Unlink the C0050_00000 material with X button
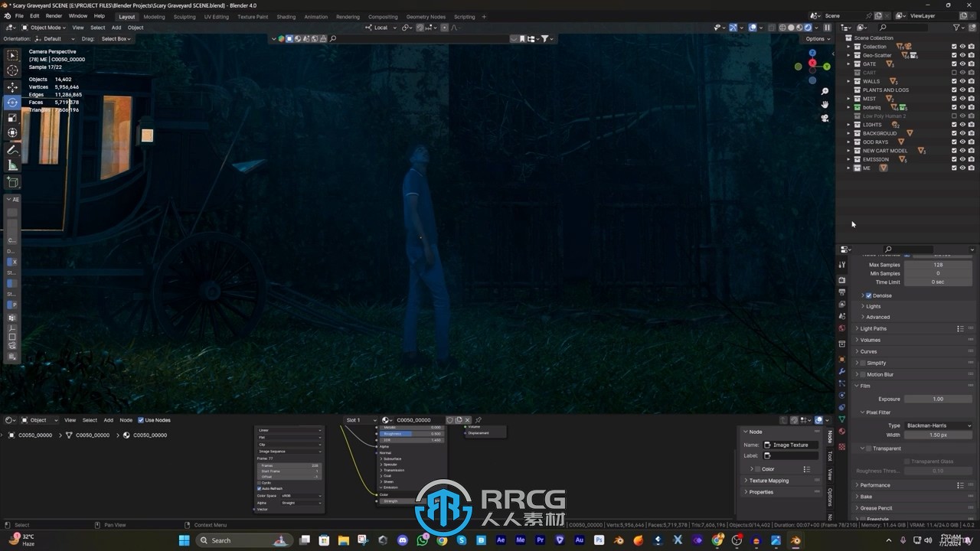The width and height of the screenshot is (980, 551). (x=467, y=420)
